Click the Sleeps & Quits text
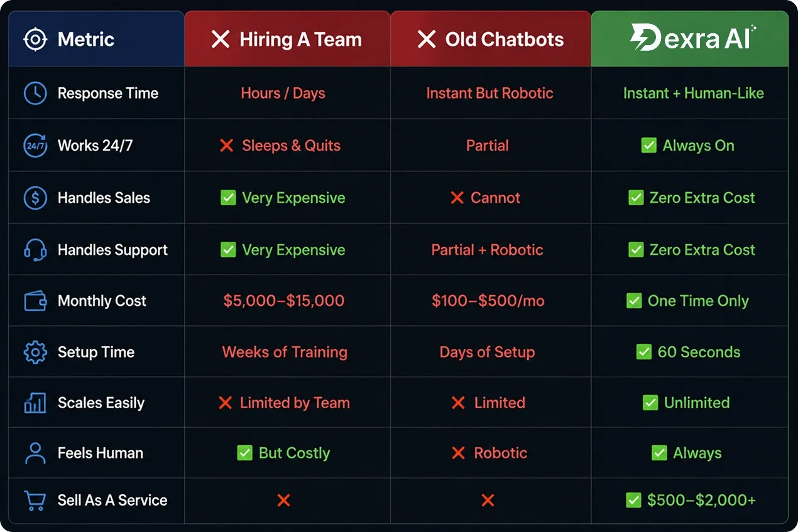The width and height of the screenshot is (798, 532). pos(292,146)
